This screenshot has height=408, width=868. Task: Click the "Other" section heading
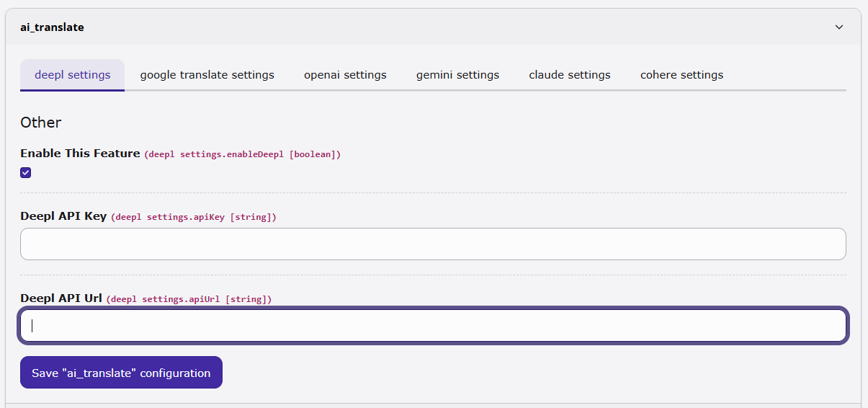pos(40,123)
